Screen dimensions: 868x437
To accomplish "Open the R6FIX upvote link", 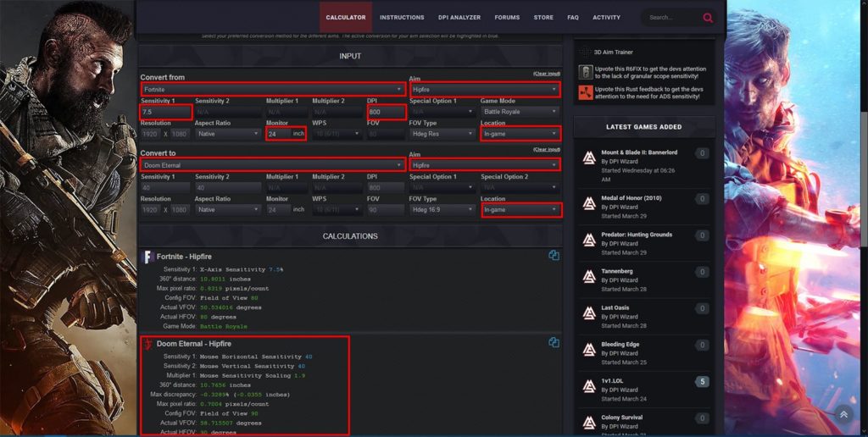I will [650, 73].
